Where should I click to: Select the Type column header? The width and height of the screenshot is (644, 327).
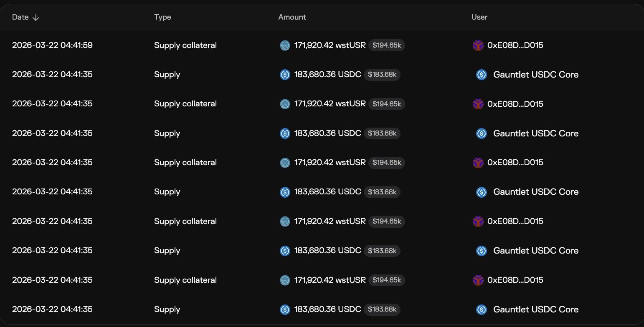(x=162, y=17)
